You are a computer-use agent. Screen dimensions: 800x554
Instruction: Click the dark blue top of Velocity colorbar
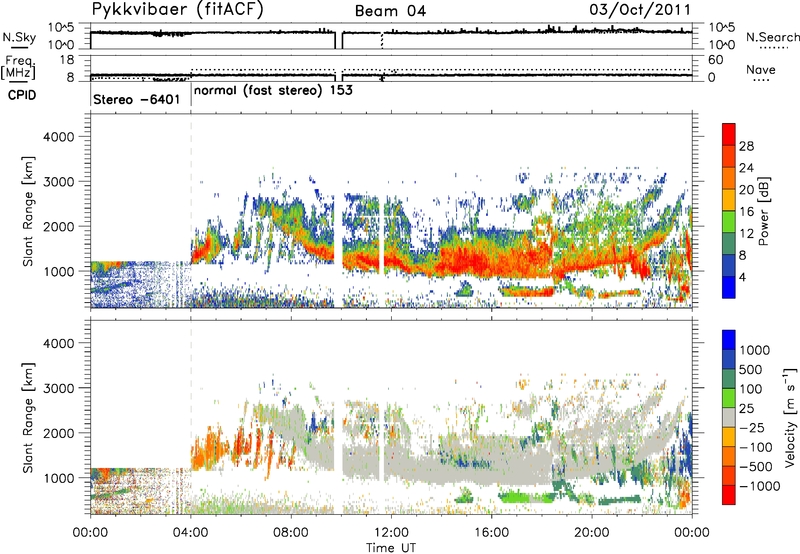(729, 340)
